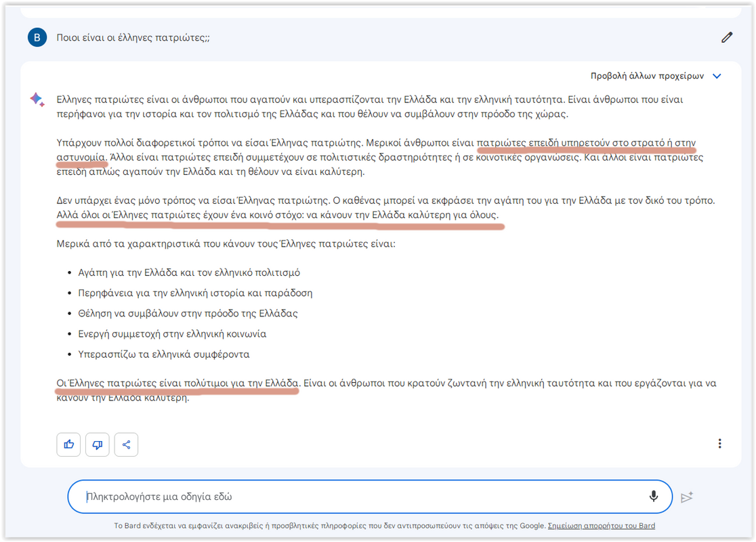The image size is (756, 542).
Task: Share the response with the share icon
Action: click(126, 444)
